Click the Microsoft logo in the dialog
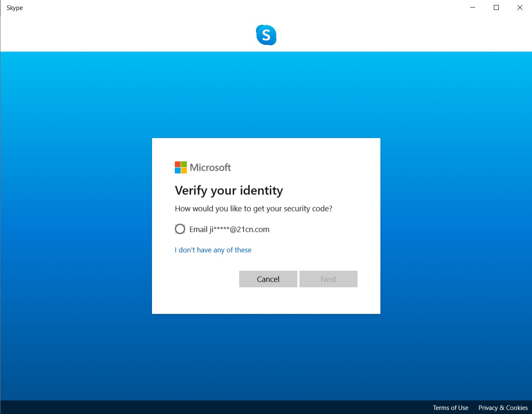532x414 pixels. click(x=203, y=168)
